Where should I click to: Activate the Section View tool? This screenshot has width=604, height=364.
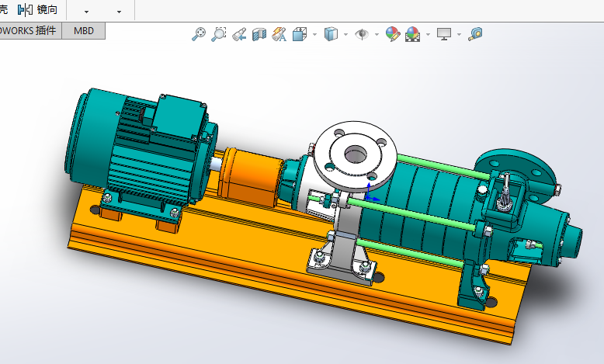tap(259, 34)
